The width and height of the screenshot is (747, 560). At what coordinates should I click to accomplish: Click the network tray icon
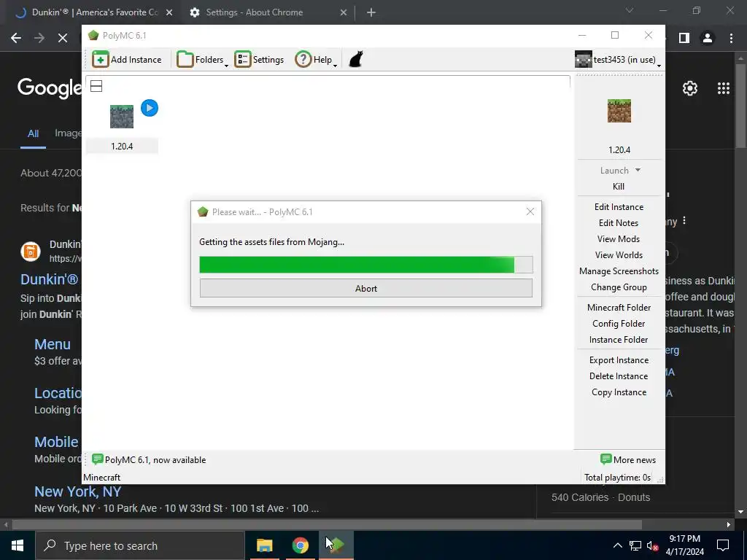635,545
